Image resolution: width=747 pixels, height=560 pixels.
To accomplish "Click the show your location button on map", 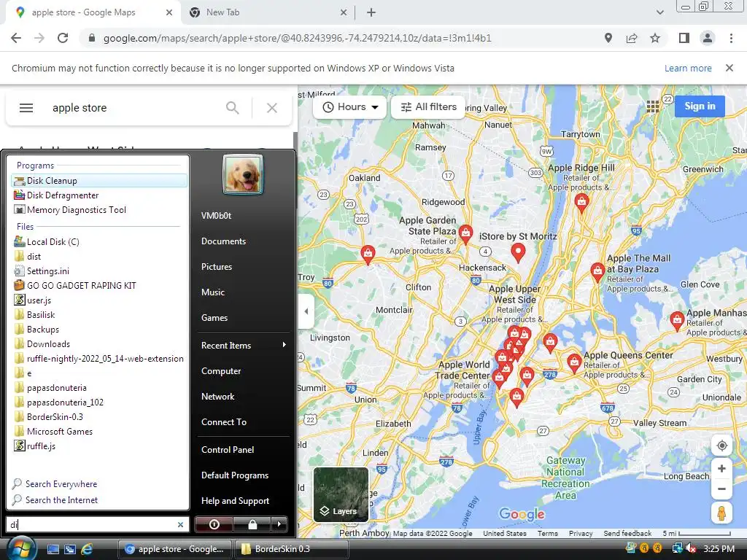I will coord(721,446).
